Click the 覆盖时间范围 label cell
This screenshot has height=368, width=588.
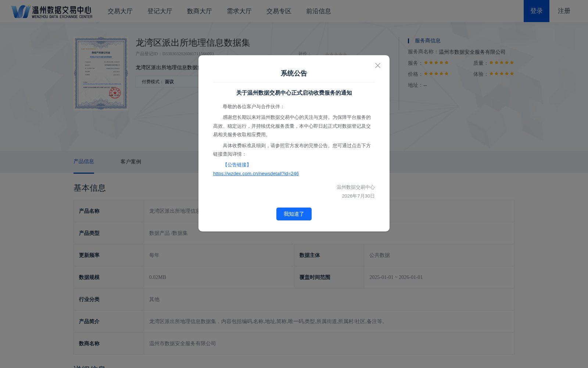point(329,277)
